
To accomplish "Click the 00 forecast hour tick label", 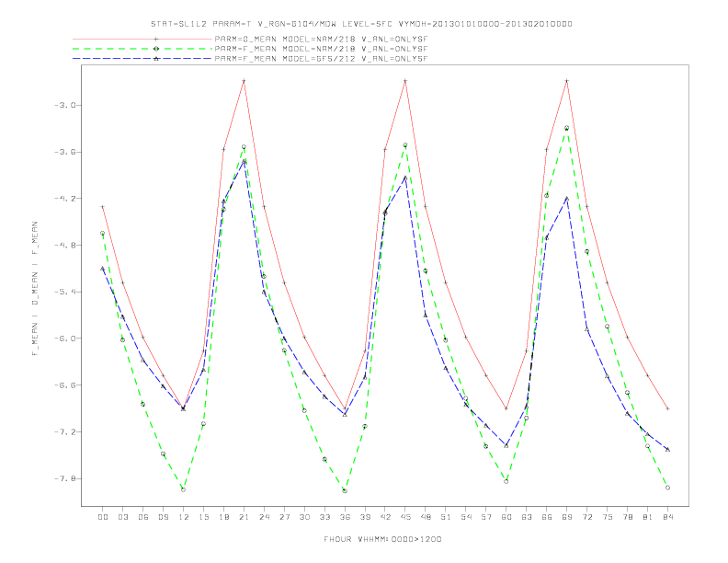I will point(103,517).
